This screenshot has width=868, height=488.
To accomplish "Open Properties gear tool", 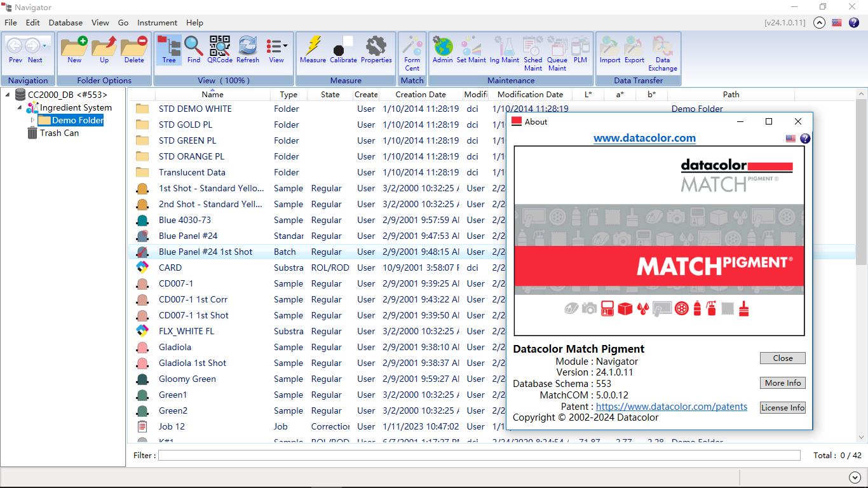I will point(376,50).
